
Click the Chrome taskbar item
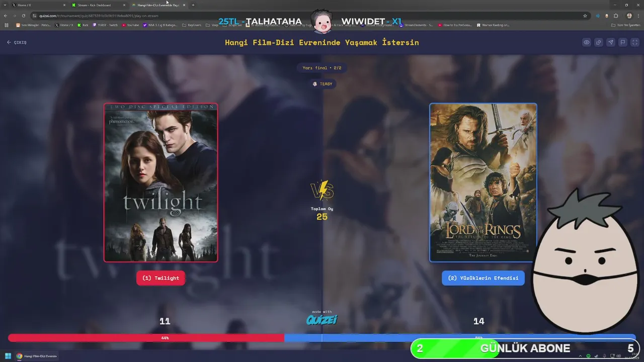coord(36,356)
